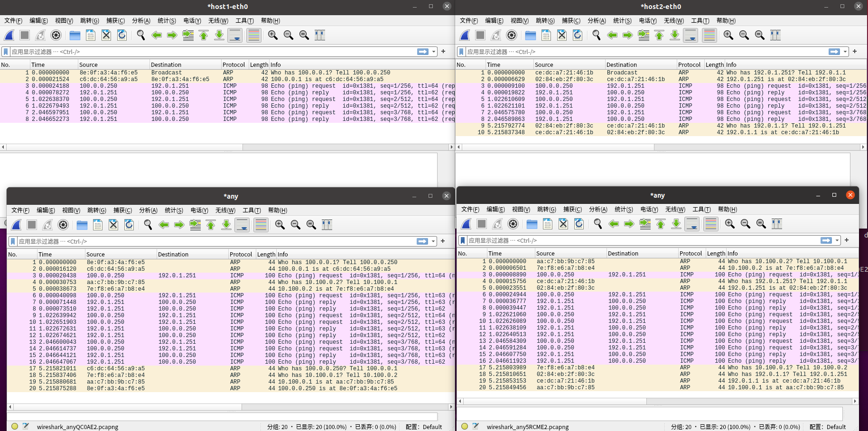The height and width of the screenshot is (431, 868).
Task: Toggle auto-scroll in bottom-right any window
Action: [x=692, y=224]
